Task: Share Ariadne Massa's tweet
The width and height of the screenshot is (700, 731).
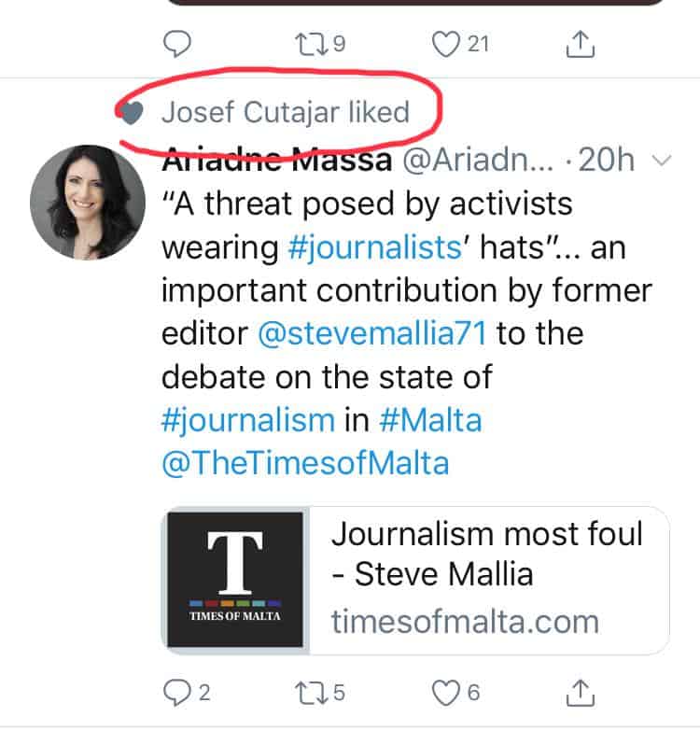Action: 581,692
